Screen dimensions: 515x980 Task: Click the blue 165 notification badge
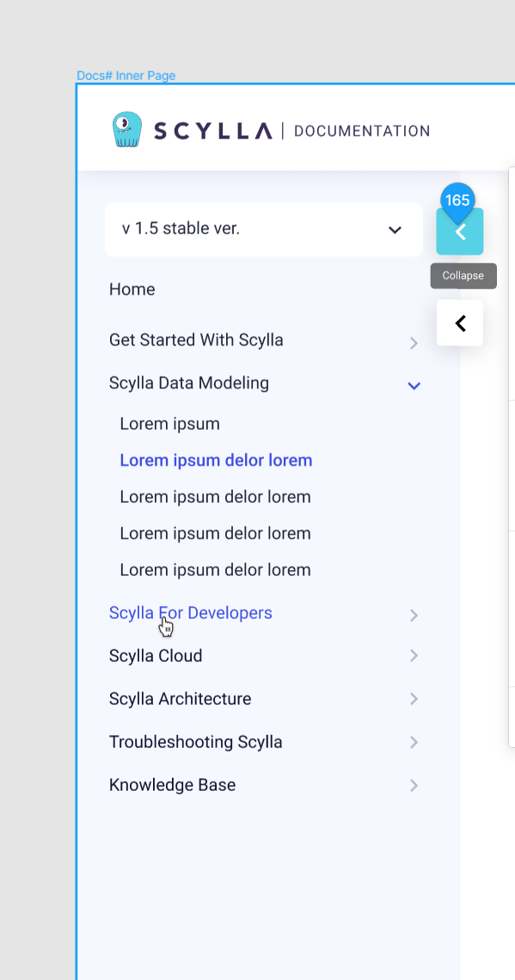click(457, 199)
